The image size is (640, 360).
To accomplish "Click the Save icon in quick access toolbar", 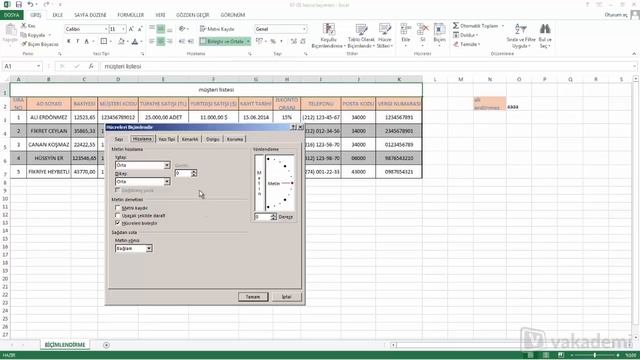I will point(19,4).
